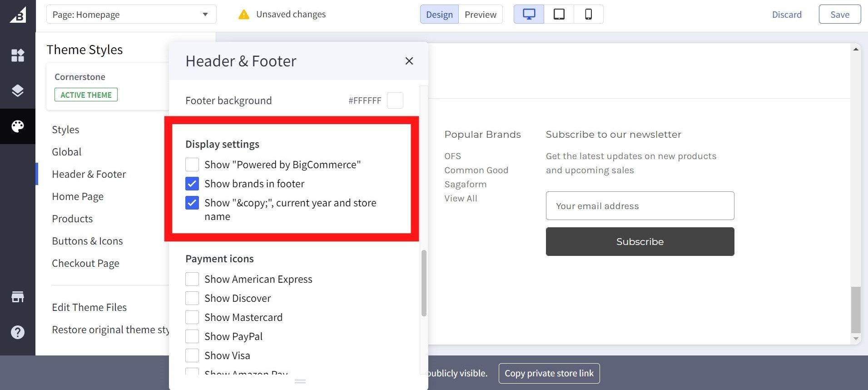The height and width of the screenshot is (390, 868).
Task: Click the Save button
Action: [839, 15]
